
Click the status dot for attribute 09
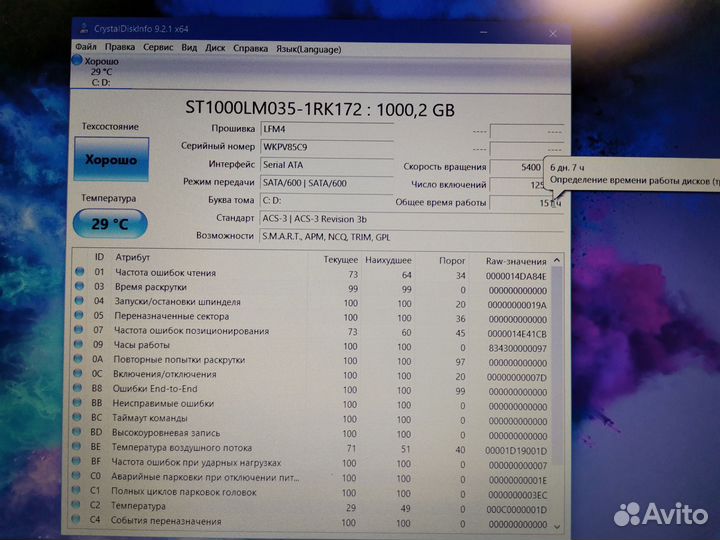[78, 344]
